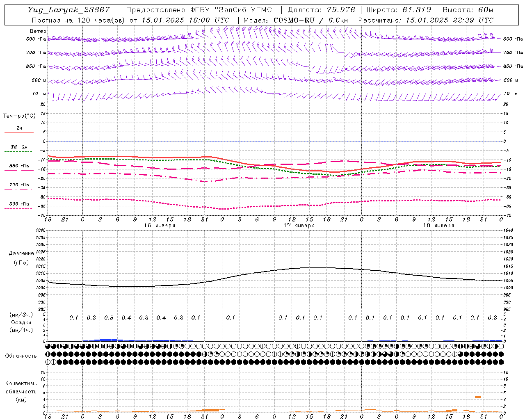Click the Конвективн. облачность label
Image resolution: width=525 pixels, height=420 pixels.
point(21,388)
